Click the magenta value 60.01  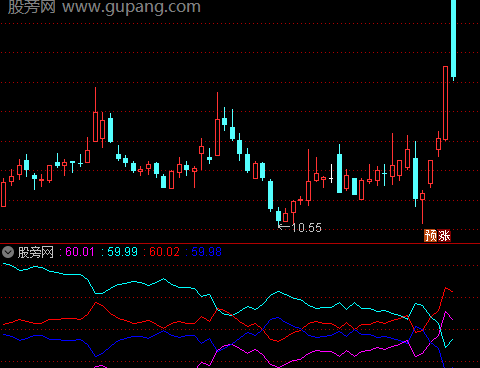[x=80, y=252]
